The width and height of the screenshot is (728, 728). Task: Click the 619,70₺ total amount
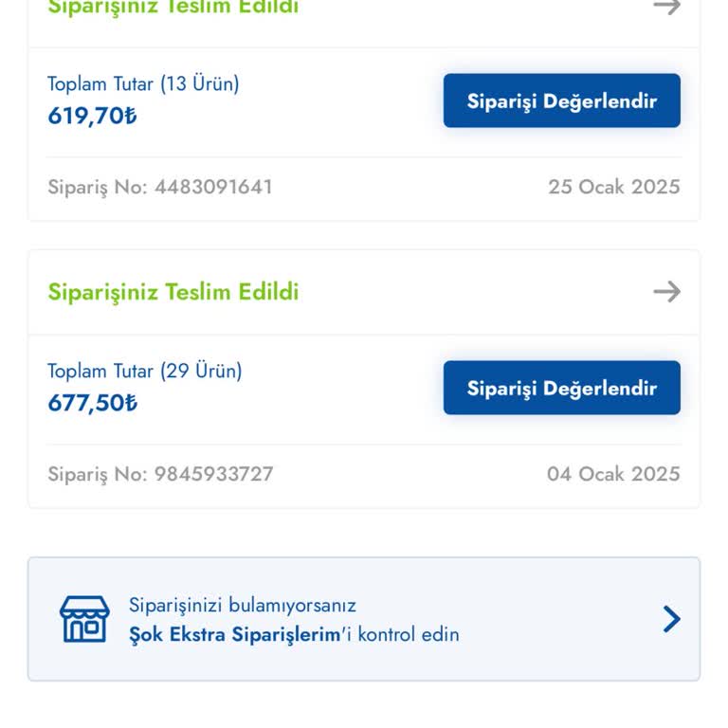(x=92, y=116)
